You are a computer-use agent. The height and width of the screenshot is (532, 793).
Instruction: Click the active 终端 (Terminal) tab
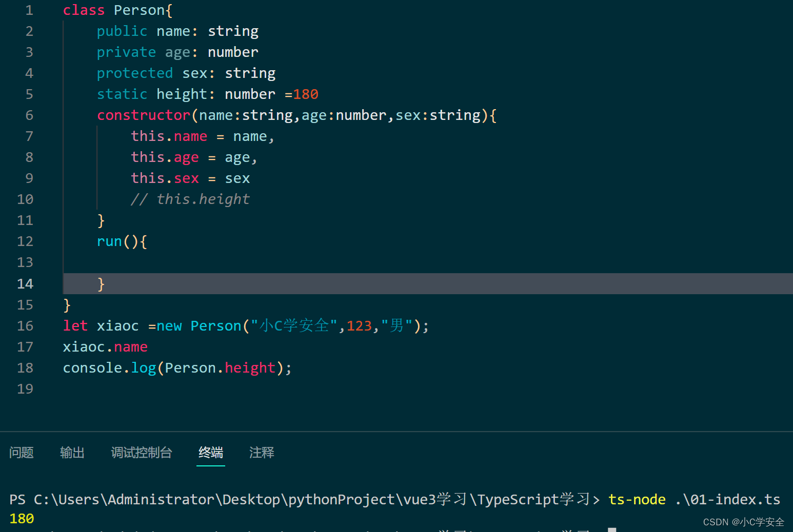coord(210,453)
